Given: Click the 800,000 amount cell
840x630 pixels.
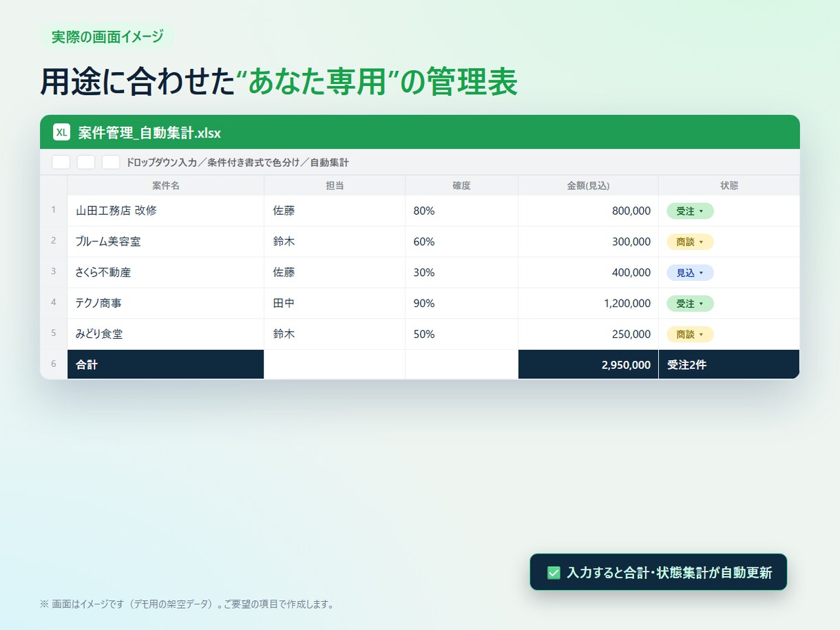Looking at the screenshot, I should [x=588, y=211].
